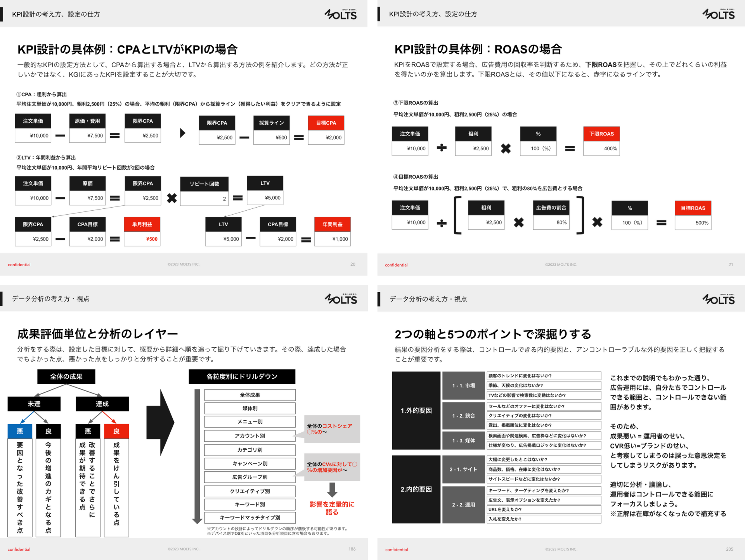The image size is (745, 560).
Task: Click the right-pointing triangle after 限界CPA ¥2,500
Action: tap(183, 133)
